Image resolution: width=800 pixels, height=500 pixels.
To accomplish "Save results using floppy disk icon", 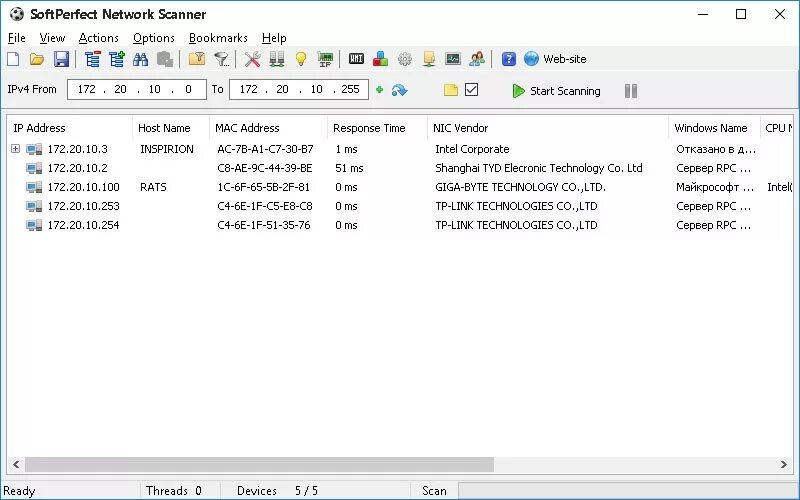I will pyautogui.click(x=61, y=59).
